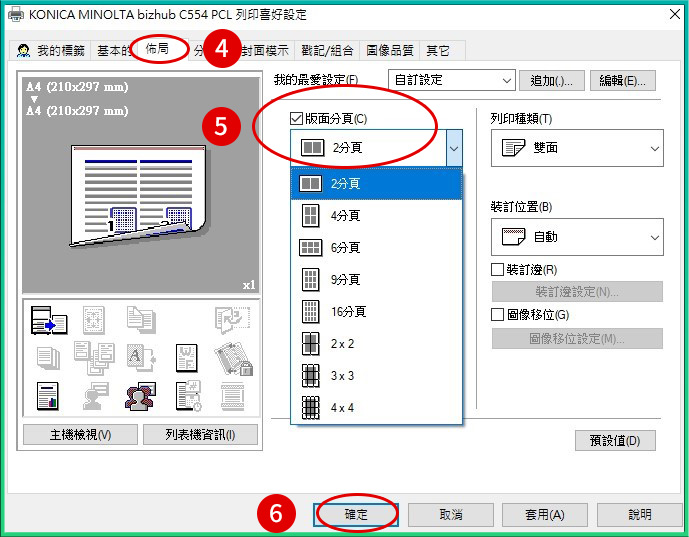Collapse the 版面分頁 dropdown arrow
Screen dimensions: 689x537
click(454, 148)
